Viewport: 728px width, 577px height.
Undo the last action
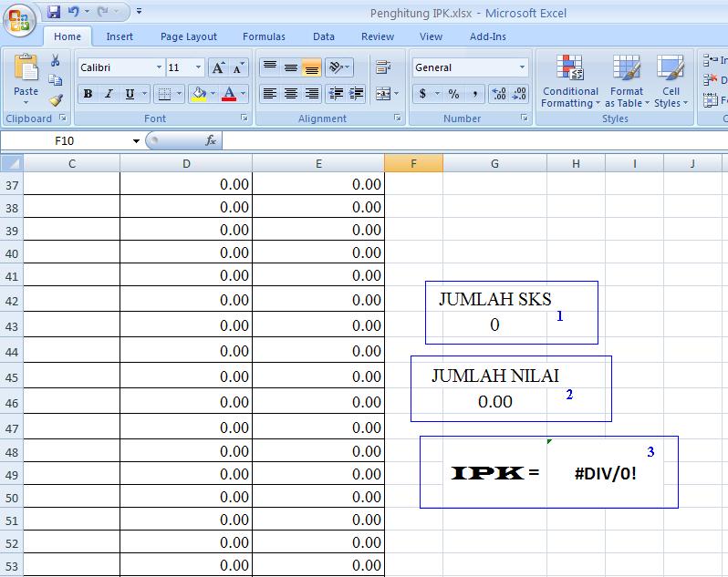73,12
